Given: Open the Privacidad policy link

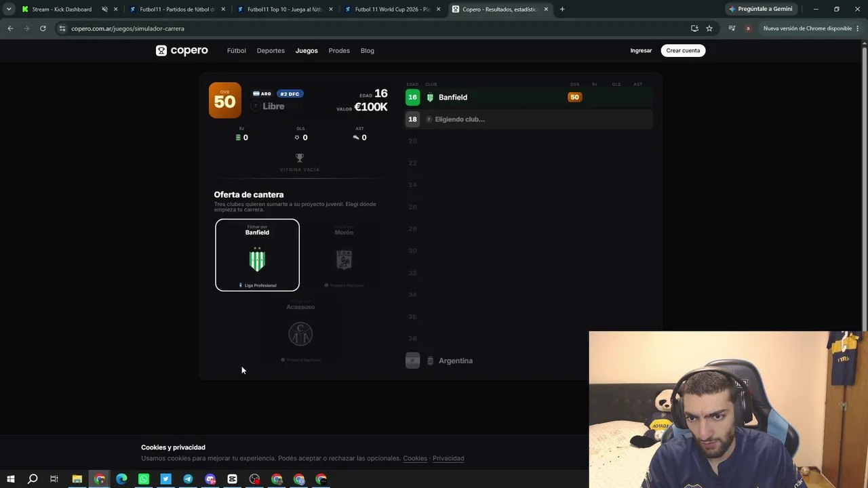Looking at the screenshot, I should click(448, 458).
